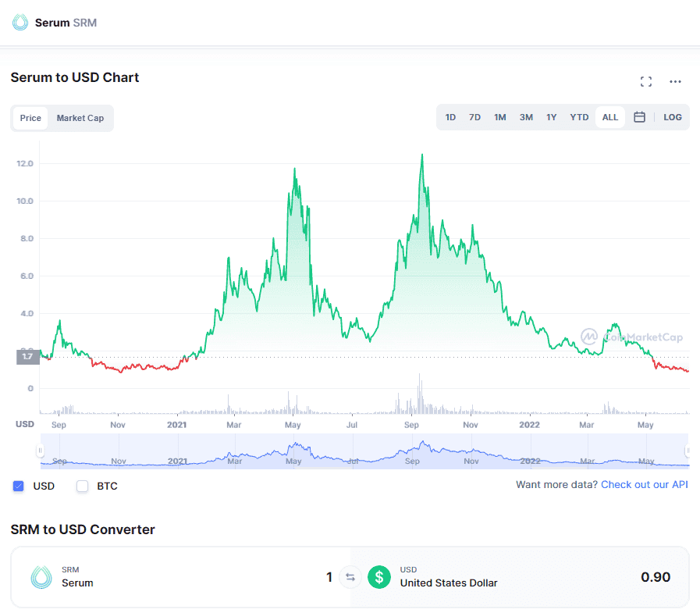
Task: Select the Price tab
Action: click(30, 118)
